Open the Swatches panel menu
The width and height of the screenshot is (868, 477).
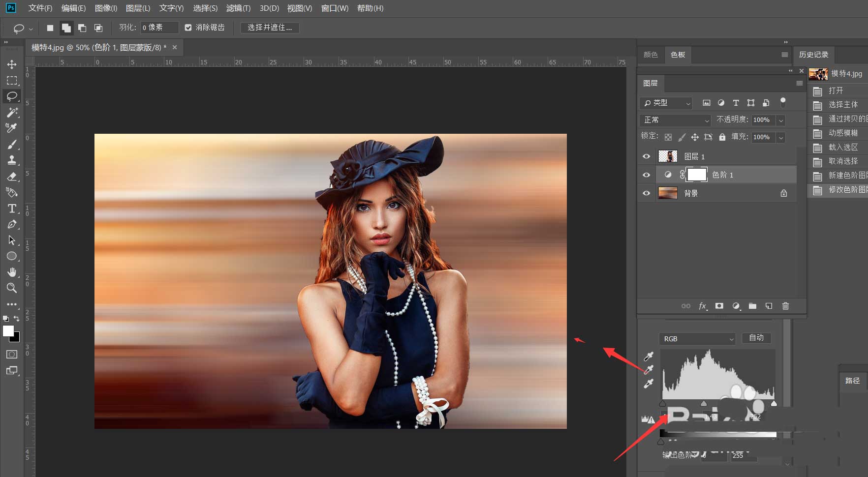(784, 55)
